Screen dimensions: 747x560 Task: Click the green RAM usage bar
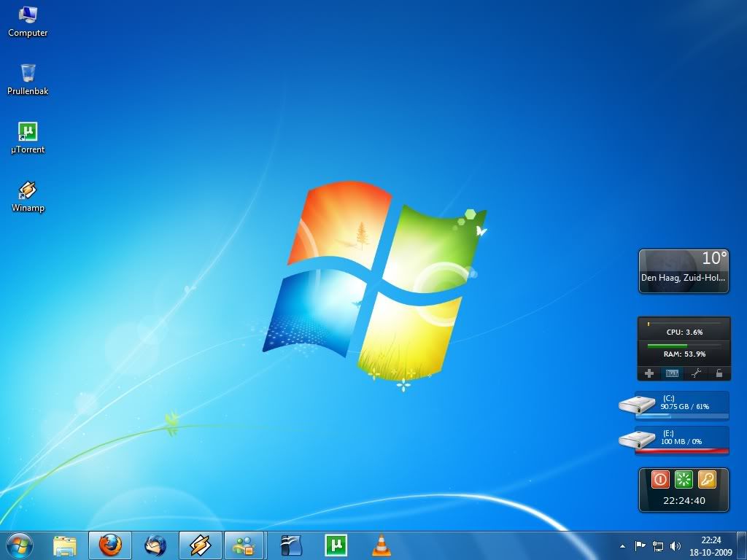pyautogui.click(x=667, y=345)
